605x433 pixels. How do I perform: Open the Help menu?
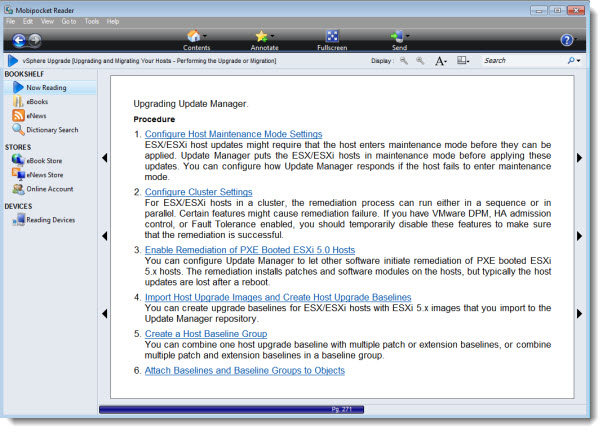(x=113, y=22)
